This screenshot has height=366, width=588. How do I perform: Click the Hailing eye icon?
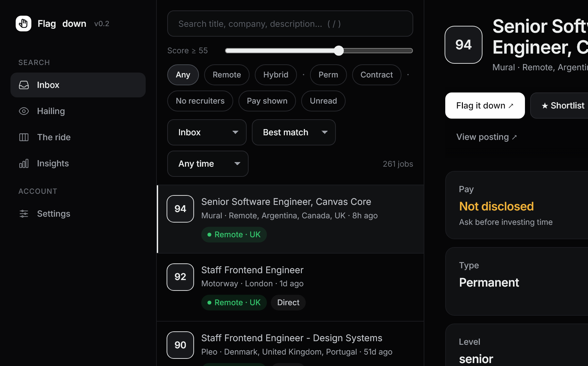tap(24, 111)
